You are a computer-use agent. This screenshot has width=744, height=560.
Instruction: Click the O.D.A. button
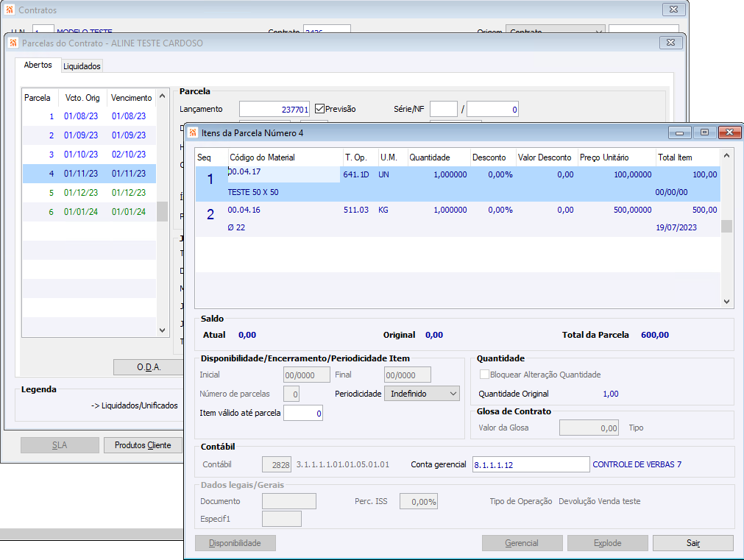[148, 366]
